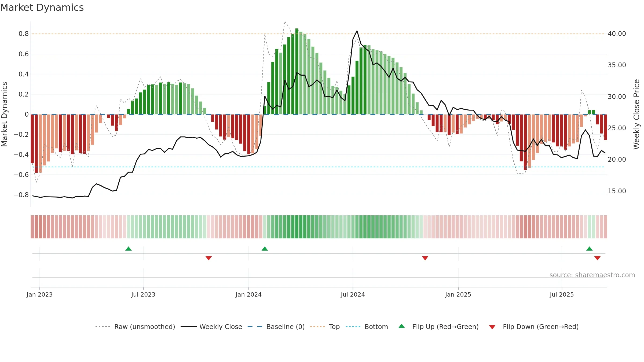
Task: Click the first green flip-up triangle near Jul 2023
Action: [129, 249]
